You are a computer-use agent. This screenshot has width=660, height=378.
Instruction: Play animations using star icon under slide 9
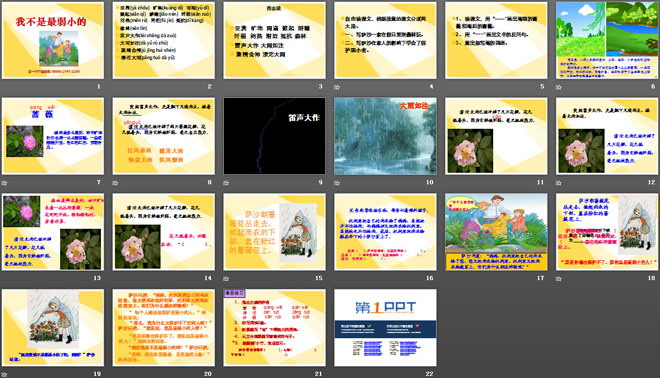coord(226,183)
